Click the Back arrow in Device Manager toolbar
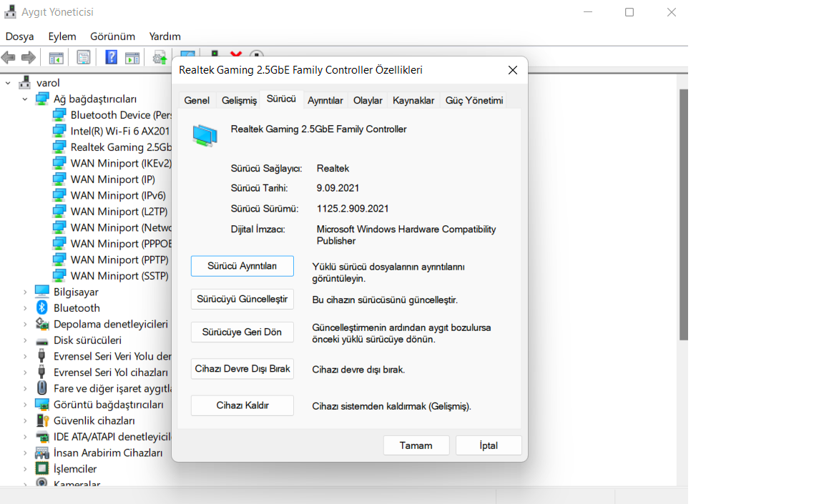The width and height of the screenshot is (824, 504). click(x=9, y=57)
